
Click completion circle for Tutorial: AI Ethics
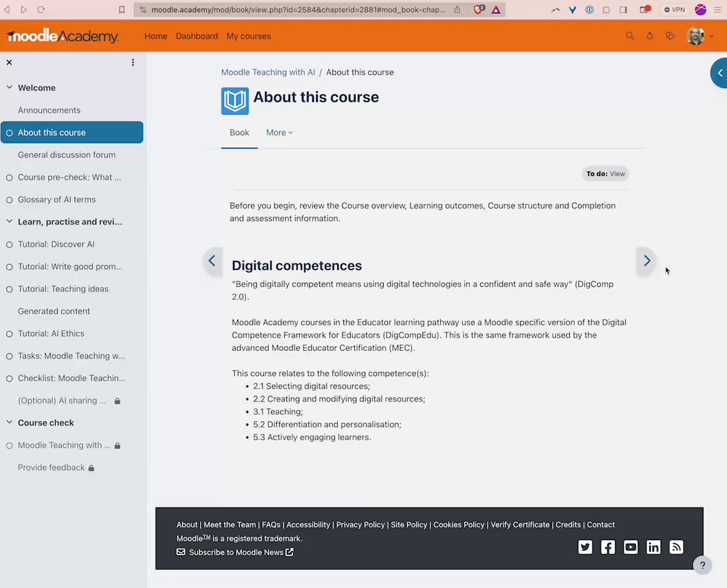coord(9,334)
